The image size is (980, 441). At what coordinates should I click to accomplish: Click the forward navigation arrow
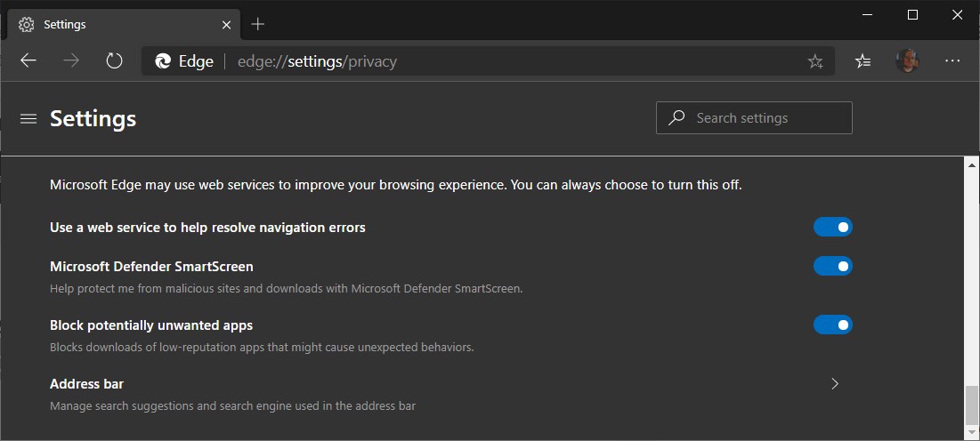pyautogui.click(x=71, y=60)
